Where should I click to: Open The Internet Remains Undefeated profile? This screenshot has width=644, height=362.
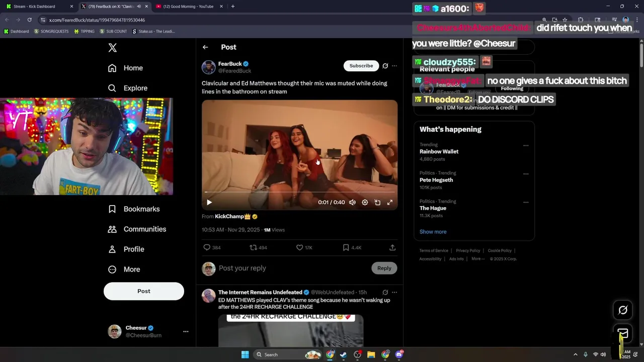click(260, 293)
